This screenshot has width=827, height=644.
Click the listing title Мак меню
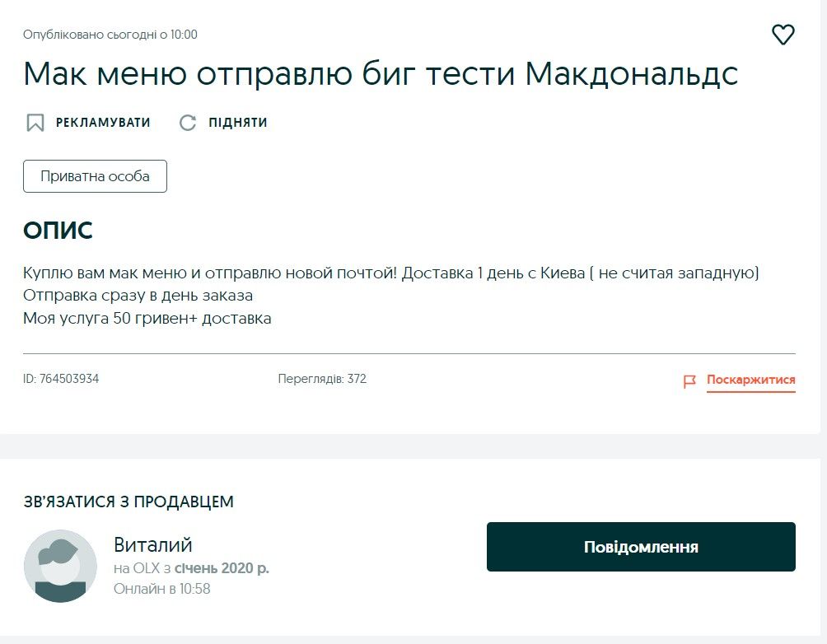(381, 75)
